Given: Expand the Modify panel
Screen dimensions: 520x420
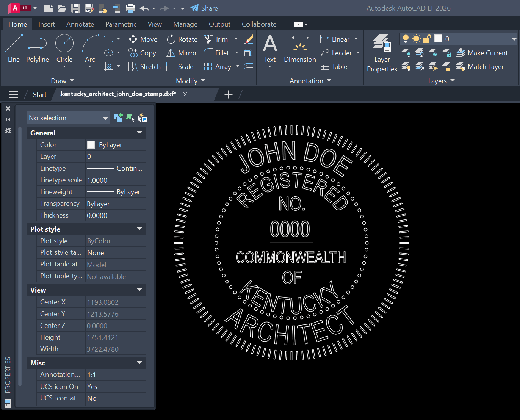Looking at the screenshot, I should click(x=190, y=81).
